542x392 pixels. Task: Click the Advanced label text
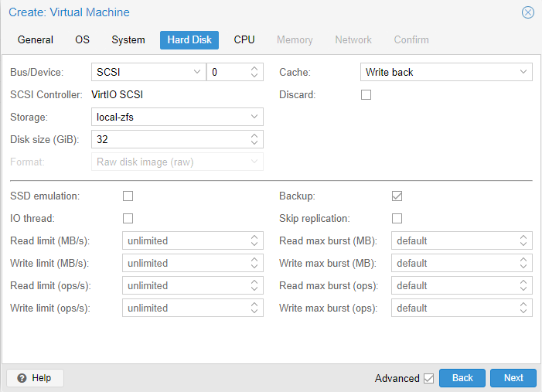[397, 379]
